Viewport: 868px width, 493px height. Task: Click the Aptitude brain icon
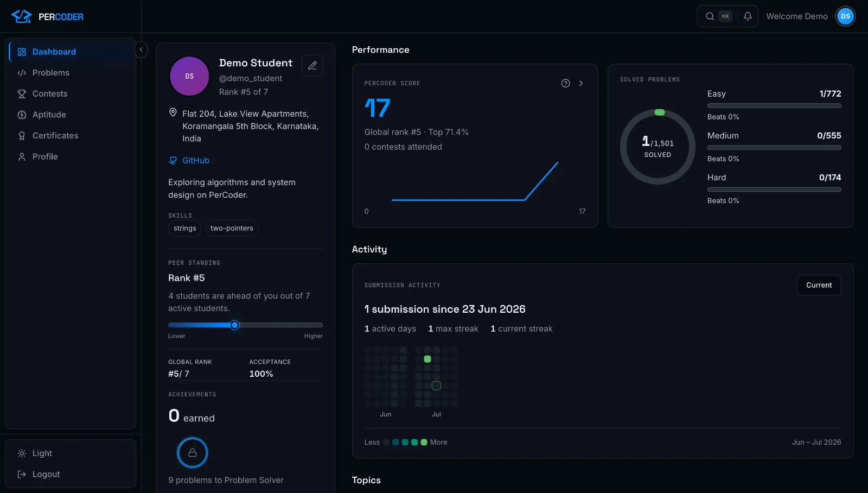(x=22, y=115)
